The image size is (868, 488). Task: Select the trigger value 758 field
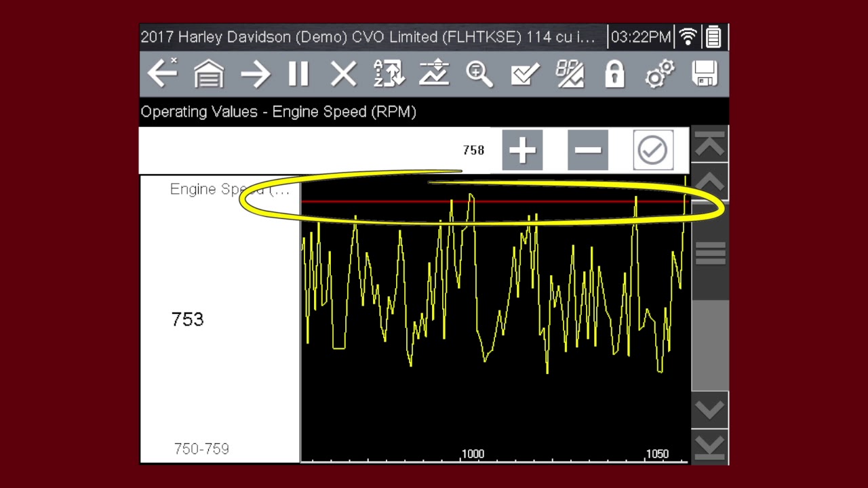point(473,150)
